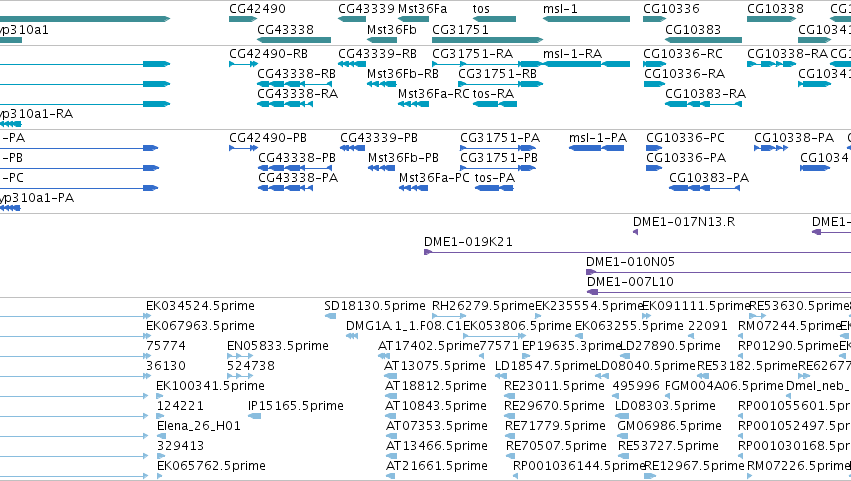
Task: Open the AT10843.5prime EST feature
Action: pyautogui.click(x=391, y=416)
